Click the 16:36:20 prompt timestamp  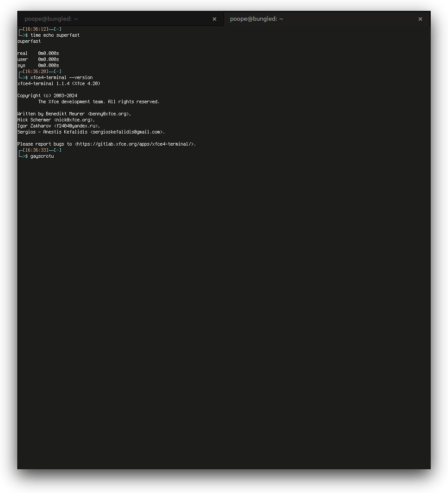(36, 72)
